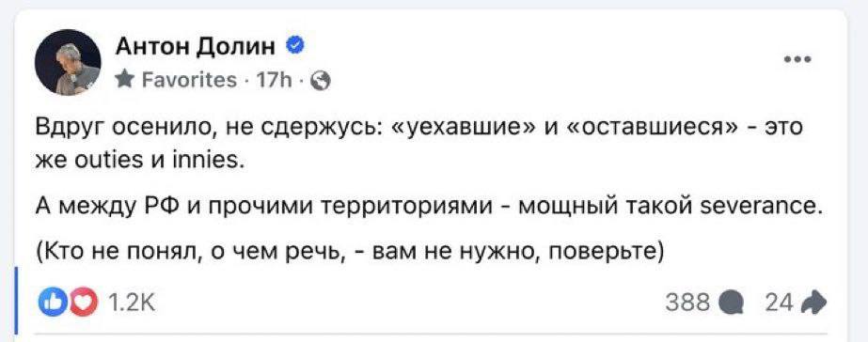Open the three-dot post options menu
The height and width of the screenshot is (342, 868).
coord(798,59)
